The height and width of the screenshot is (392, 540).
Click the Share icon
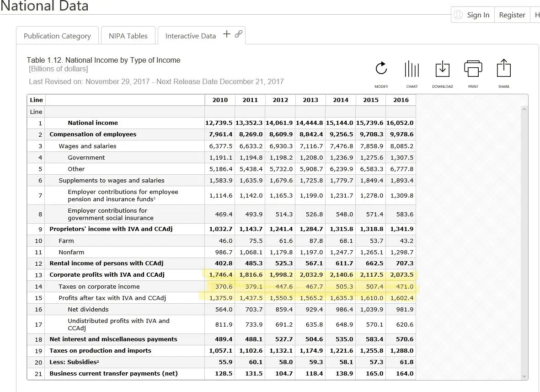tap(503, 69)
